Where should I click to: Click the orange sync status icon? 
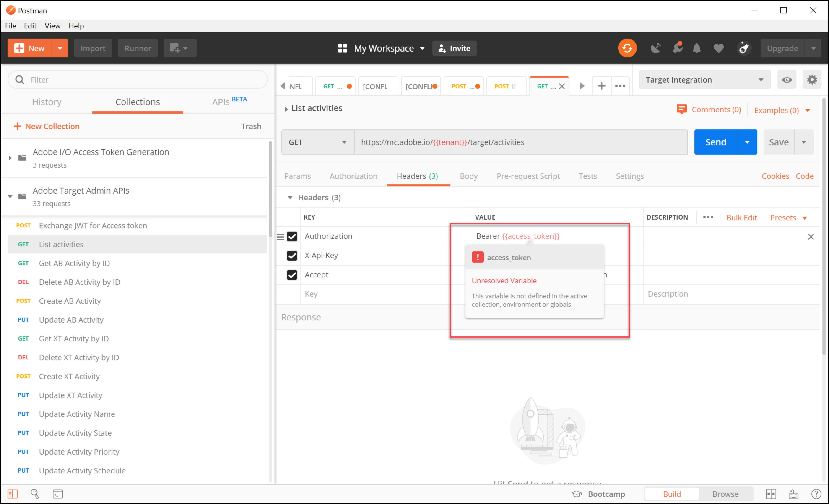point(627,48)
